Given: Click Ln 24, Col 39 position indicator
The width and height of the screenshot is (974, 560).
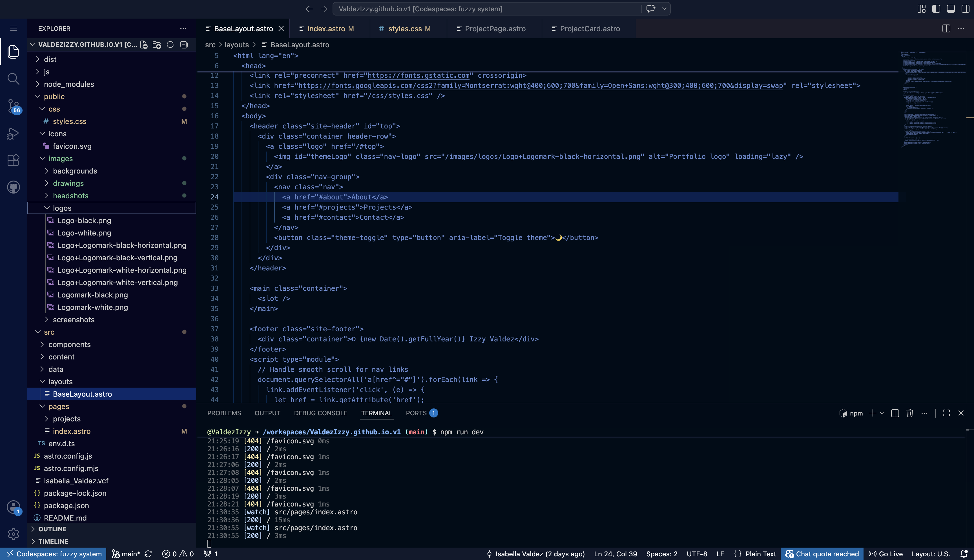Looking at the screenshot, I should [615, 554].
